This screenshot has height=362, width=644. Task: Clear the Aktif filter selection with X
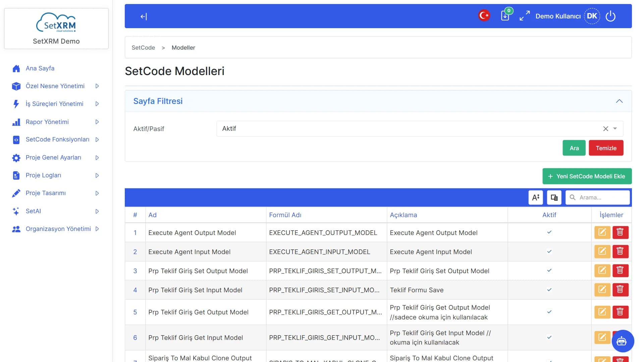pyautogui.click(x=605, y=129)
